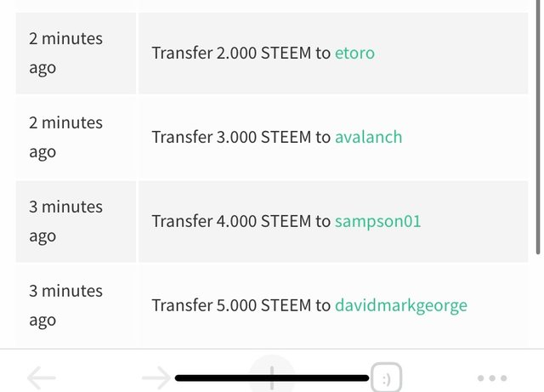Open the three-dot more options menu
The image size is (544, 392).
[492, 378]
